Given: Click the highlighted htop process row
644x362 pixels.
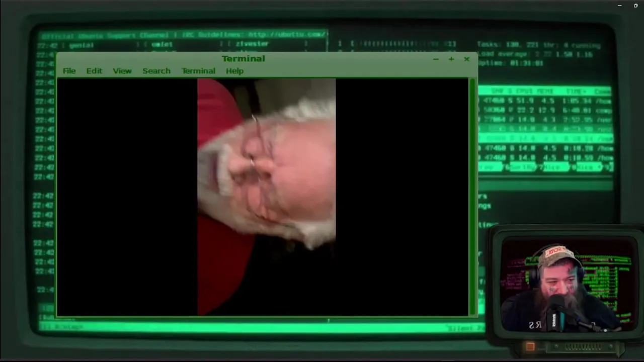Looking at the screenshot, I should pyautogui.click(x=545, y=138).
